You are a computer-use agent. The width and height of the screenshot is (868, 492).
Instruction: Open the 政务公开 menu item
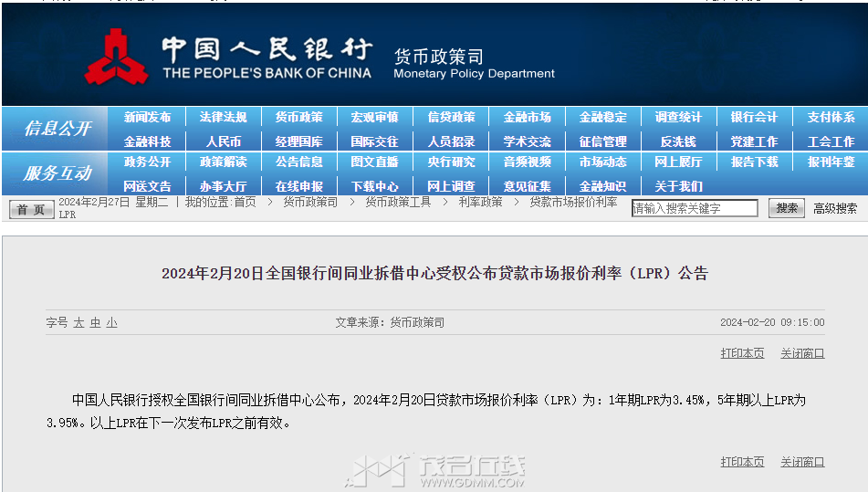pos(147,162)
